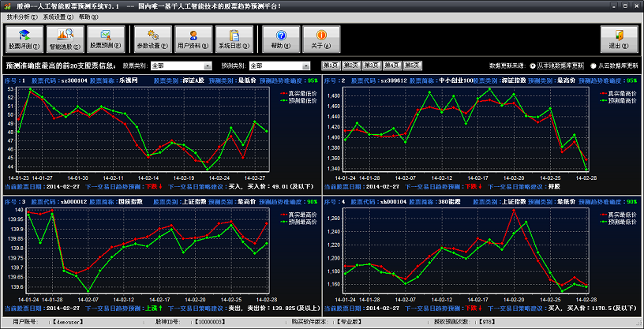The height and width of the screenshot is (329, 644).
Task: Click the 退出 exit toolbar icon
Action: coord(619,38)
